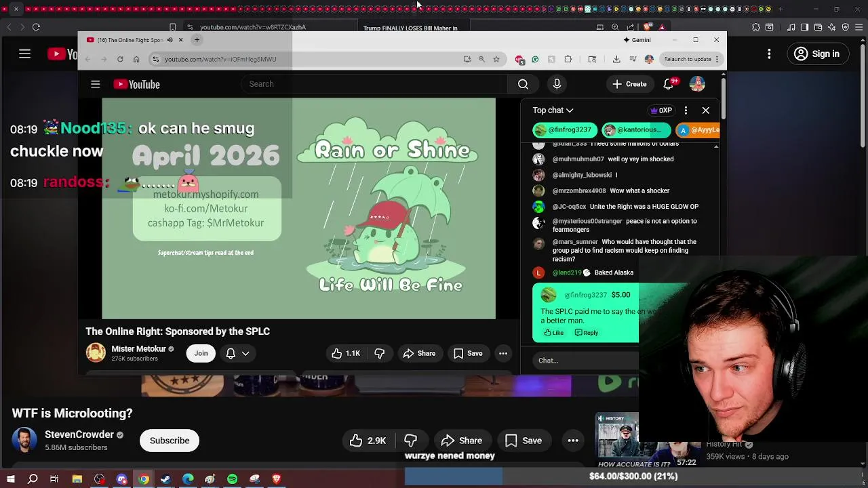Go to the Chrome home page button
868x488 pixels.
[x=136, y=59]
